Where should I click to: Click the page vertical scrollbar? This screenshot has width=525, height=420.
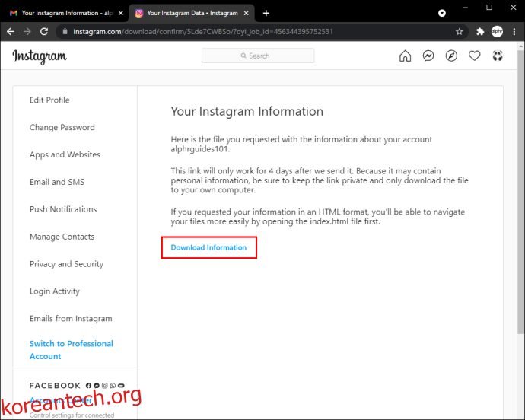520,192
